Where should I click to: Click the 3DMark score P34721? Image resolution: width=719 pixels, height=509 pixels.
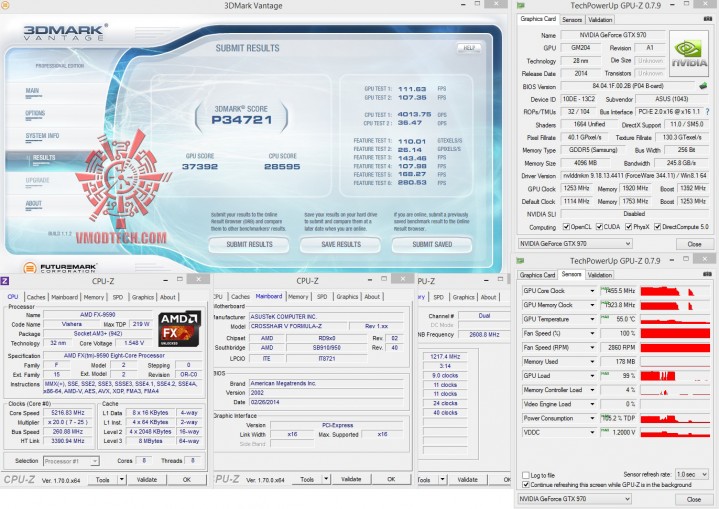tap(242, 120)
